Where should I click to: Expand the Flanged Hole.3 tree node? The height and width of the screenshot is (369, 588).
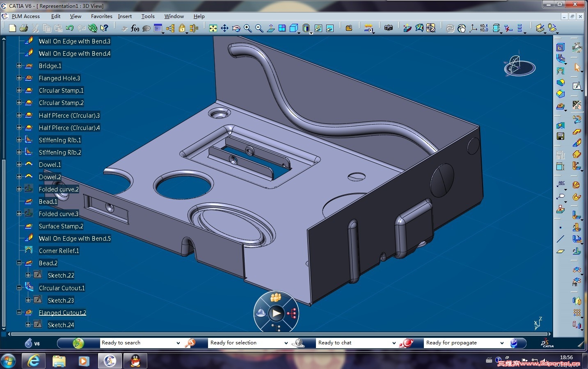[x=19, y=78]
